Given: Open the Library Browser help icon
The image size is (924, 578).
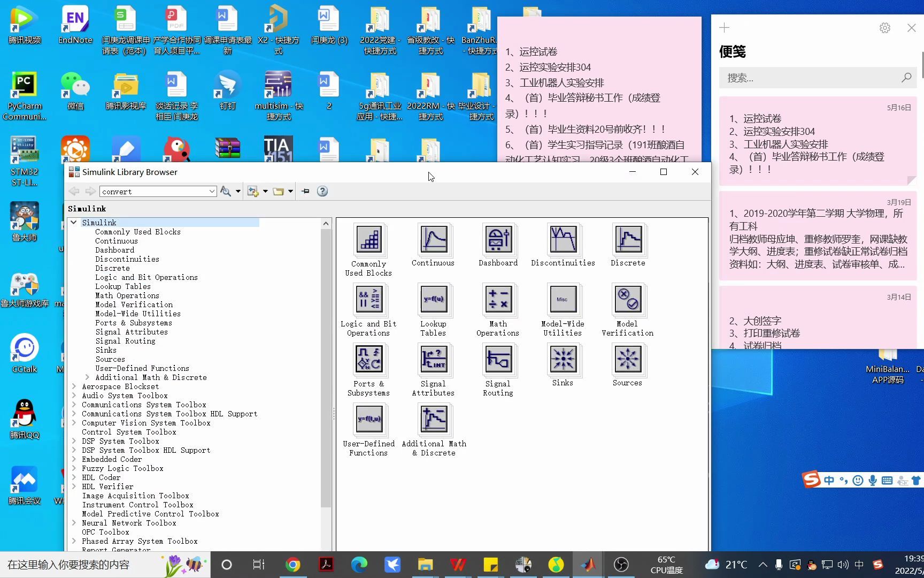Looking at the screenshot, I should 322,191.
